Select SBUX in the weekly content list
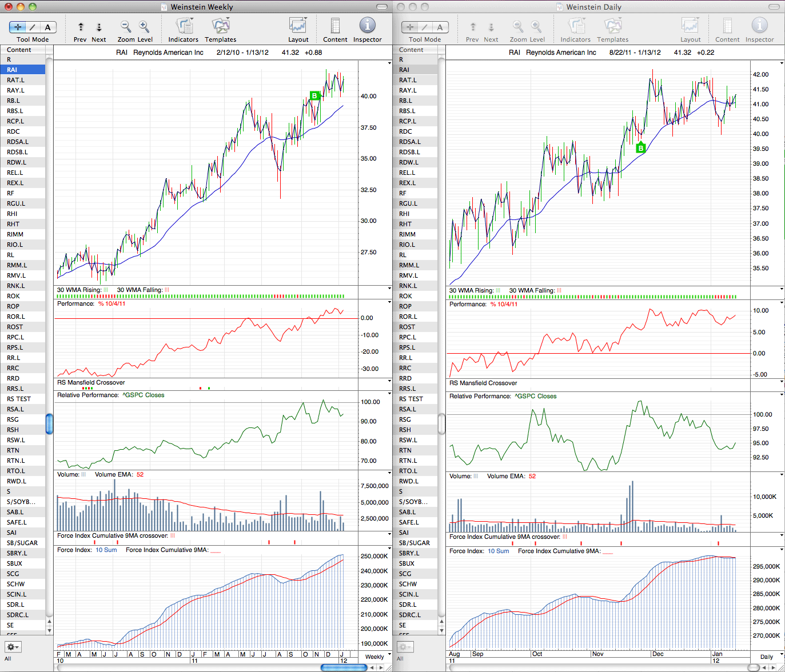Screen dimensions: 785x672 pyautogui.click(x=23, y=563)
